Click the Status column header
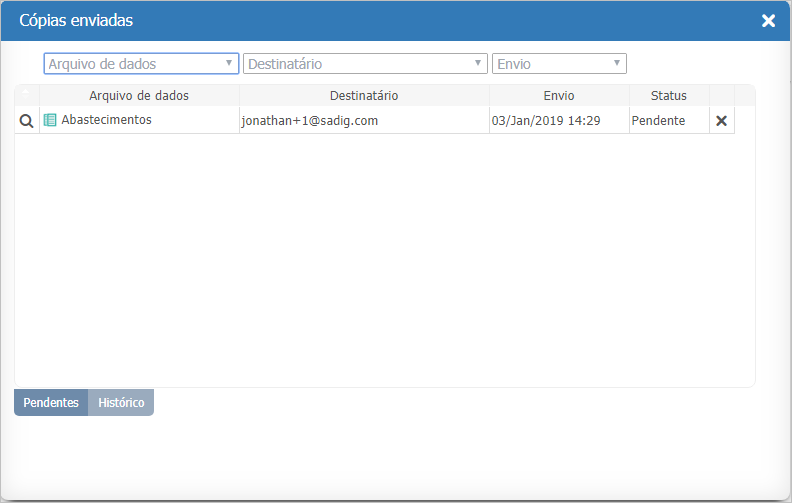The image size is (792, 503). (669, 96)
